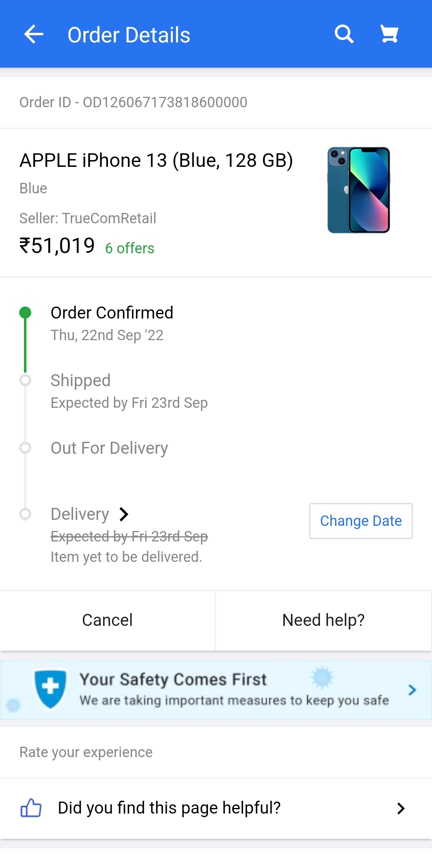Tap the Out For Delivery status circle
432x868 pixels.
coord(25,448)
